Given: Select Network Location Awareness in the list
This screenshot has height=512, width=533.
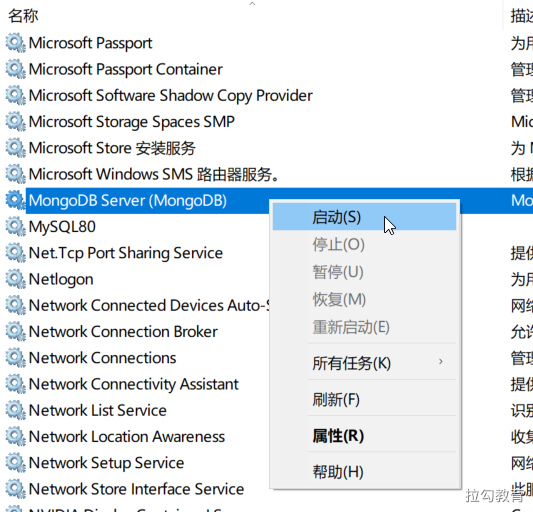Looking at the screenshot, I should click(x=126, y=437).
